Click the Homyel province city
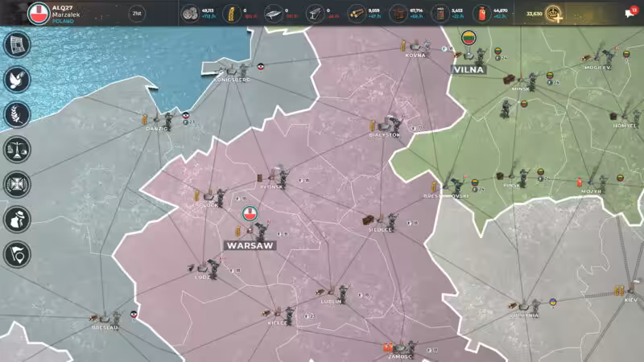644x362 pixels. click(625, 118)
